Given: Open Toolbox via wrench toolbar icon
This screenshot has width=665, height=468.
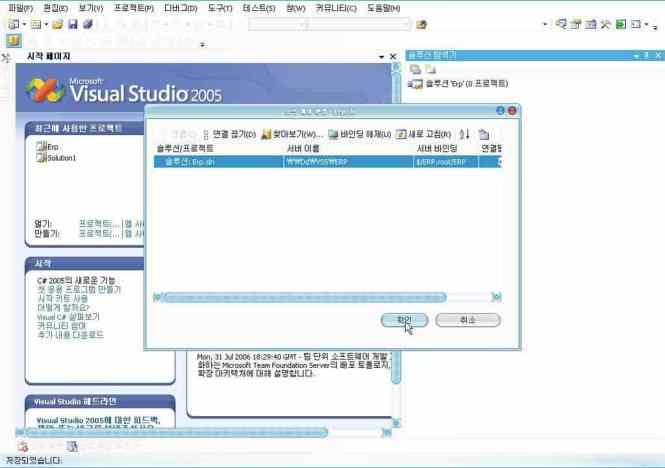Looking at the screenshot, I should pos(606,24).
